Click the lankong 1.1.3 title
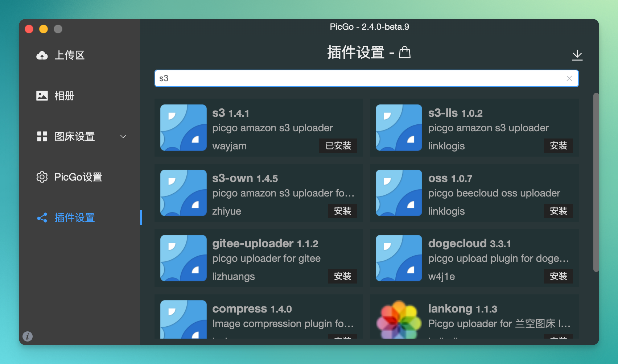 pyautogui.click(x=463, y=309)
